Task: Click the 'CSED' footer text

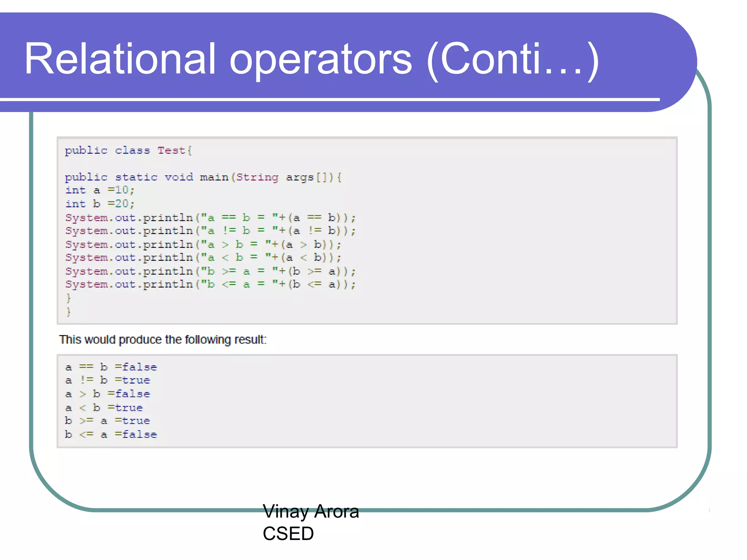Action: (x=288, y=534)
